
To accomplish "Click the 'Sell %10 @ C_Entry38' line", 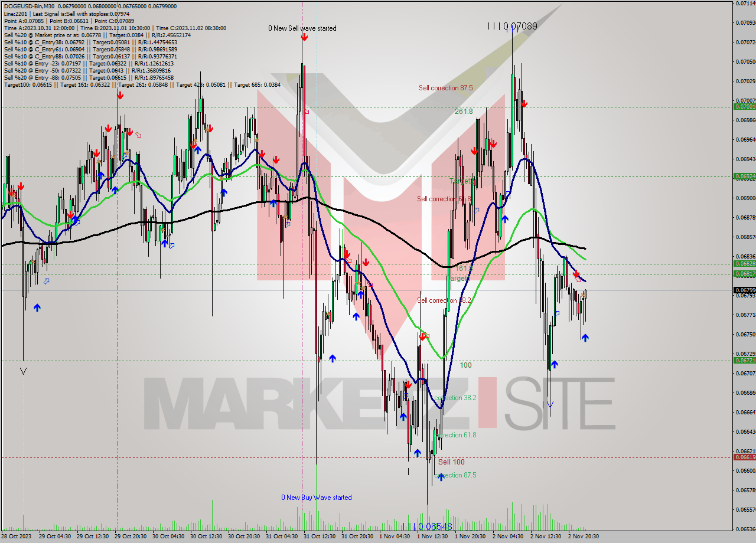I will pos(90,42).
